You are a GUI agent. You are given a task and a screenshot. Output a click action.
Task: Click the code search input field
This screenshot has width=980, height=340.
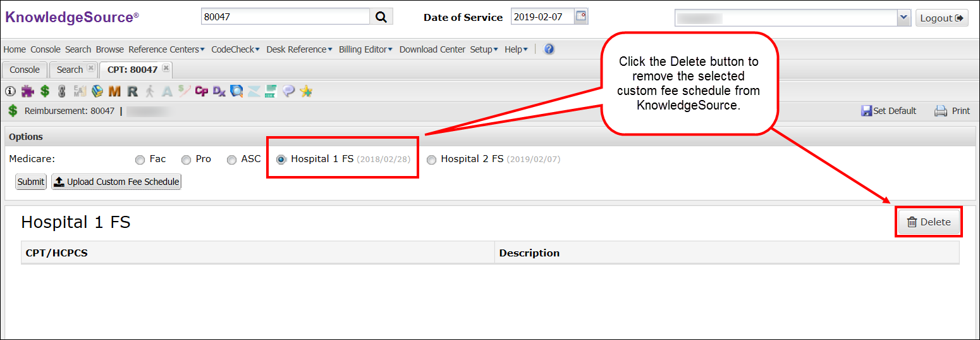click(285, 17)
